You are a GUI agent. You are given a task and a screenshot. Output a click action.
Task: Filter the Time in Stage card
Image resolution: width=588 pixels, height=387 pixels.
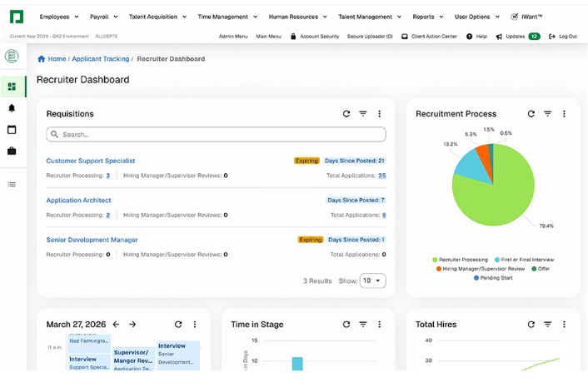pos(363,325)
